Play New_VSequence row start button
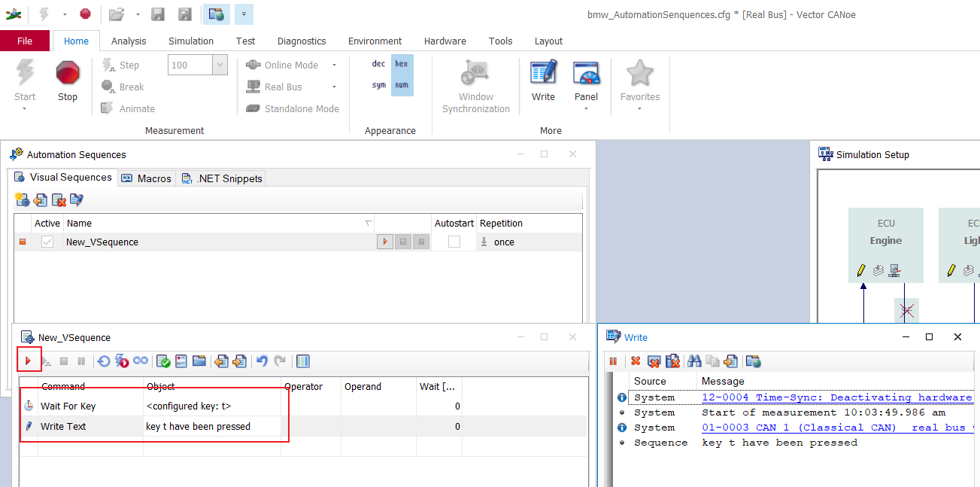The image size is (980, 487). coord(385,242)
